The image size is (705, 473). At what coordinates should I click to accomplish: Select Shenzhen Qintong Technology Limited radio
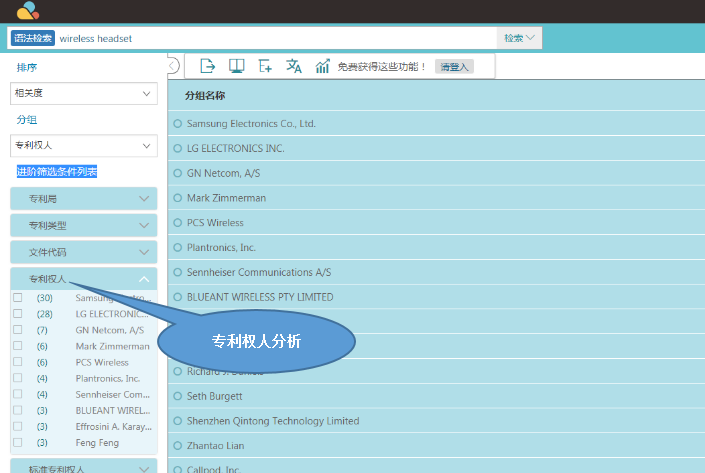click(x=178, y=420)
